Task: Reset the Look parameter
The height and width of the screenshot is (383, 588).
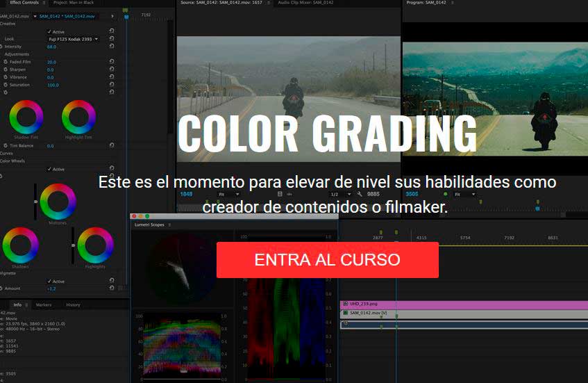Action: pos(112,38)
